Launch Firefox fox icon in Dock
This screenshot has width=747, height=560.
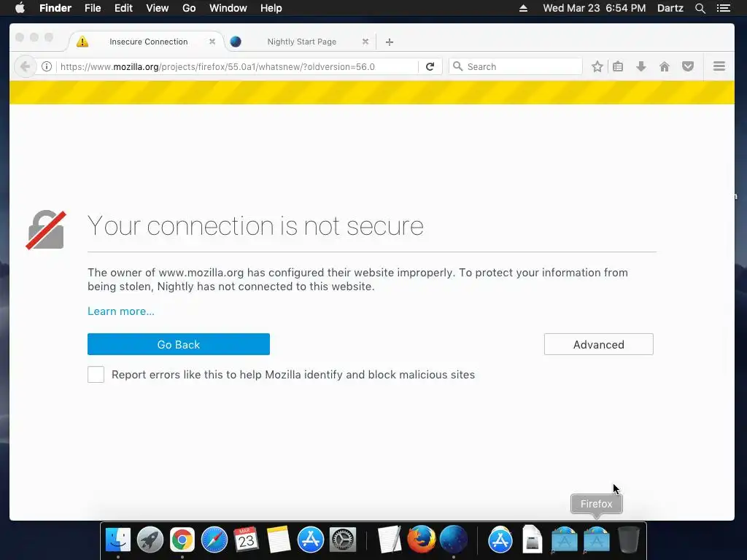coord(421,540)
